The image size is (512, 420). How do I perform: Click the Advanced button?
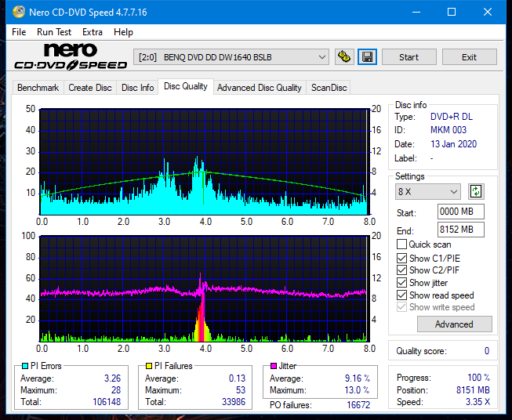click(x=454, y=324)
